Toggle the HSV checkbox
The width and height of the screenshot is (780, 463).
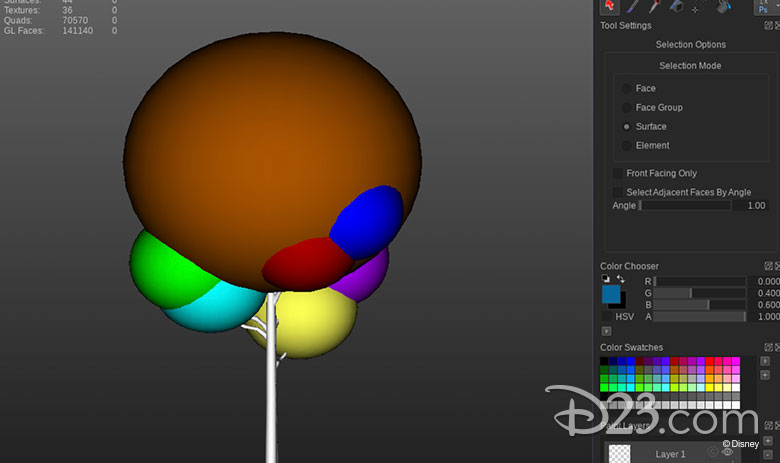click(x=606, y=317)
